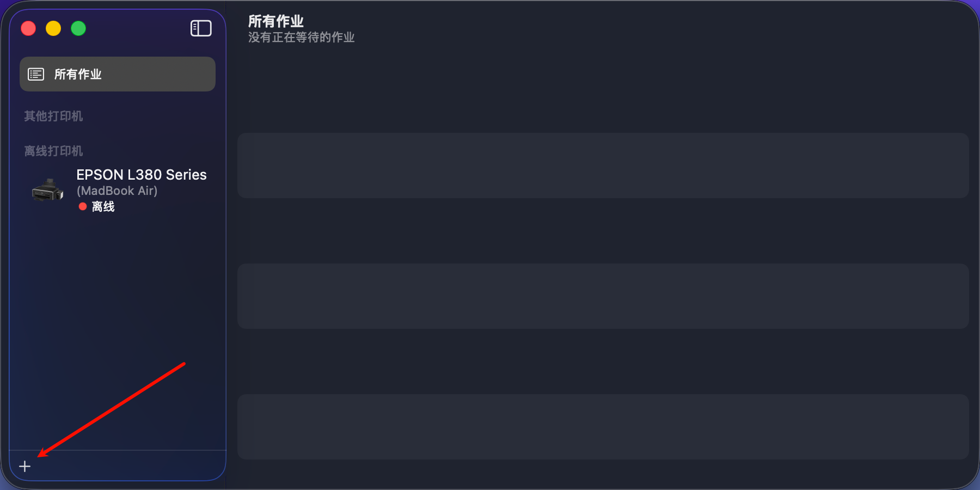This screenshot has height=490, width=980.
Task: Close the print queue window
Action: pyautogui.click(x=28, y=28)
